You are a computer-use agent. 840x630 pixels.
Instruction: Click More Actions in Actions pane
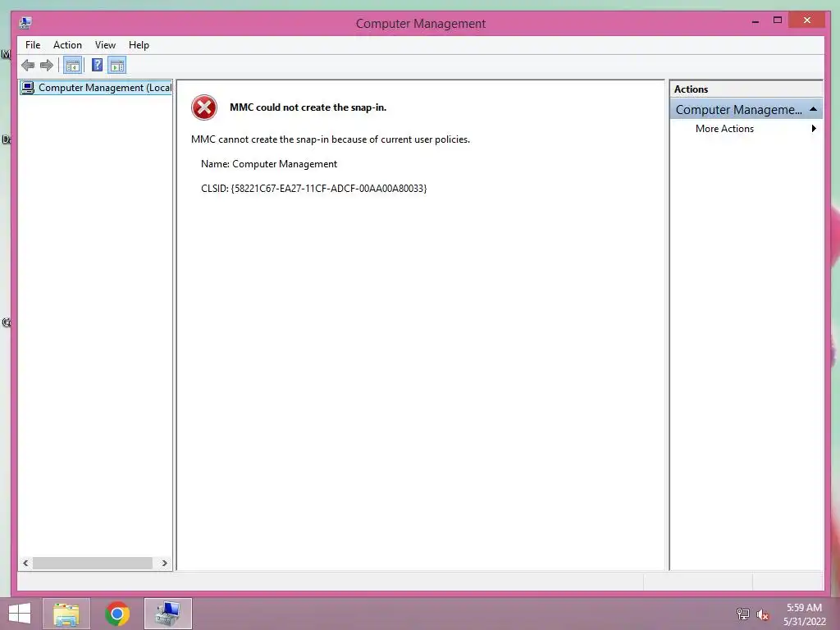(724, 129)
